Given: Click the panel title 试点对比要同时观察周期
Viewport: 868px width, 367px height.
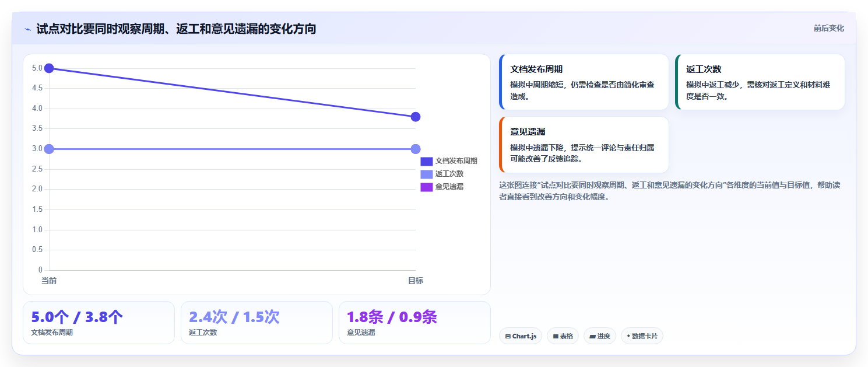Looking at the screenshot, I should tap(176, 29).
